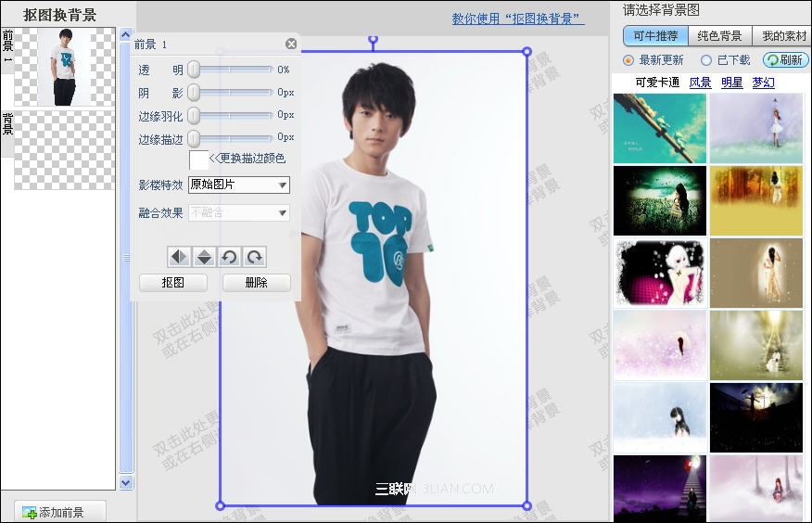Click the layer list scroll down arrow

click(x=126, y=482)
